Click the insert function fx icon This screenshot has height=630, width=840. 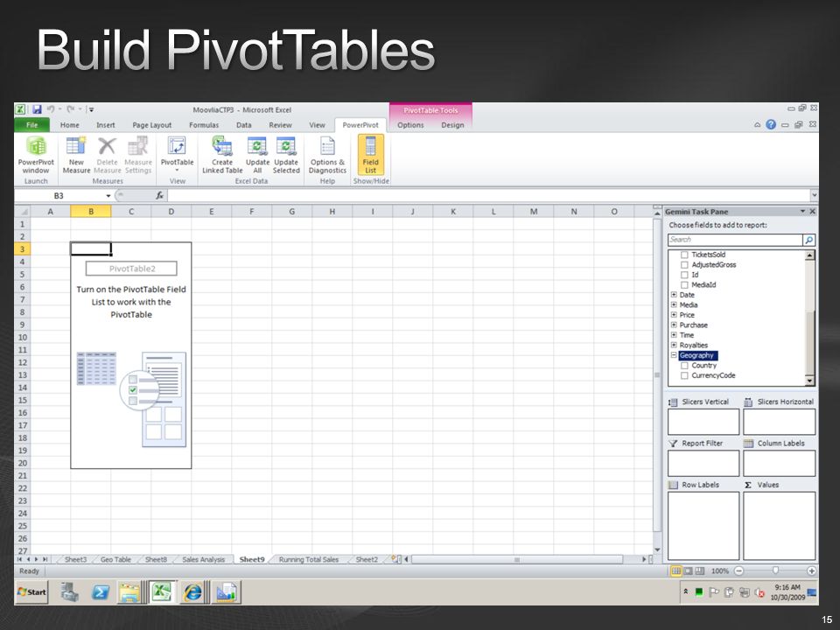point(159,195)
